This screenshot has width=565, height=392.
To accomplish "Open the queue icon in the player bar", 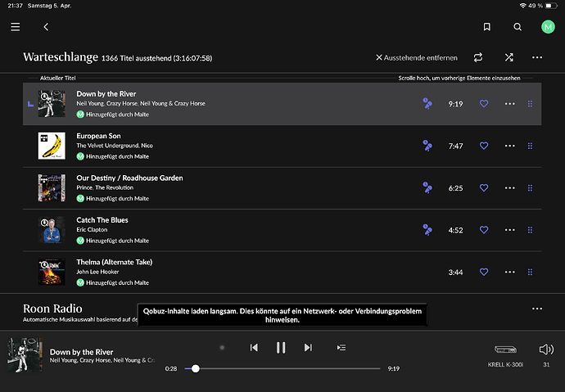I will (341, 348).
